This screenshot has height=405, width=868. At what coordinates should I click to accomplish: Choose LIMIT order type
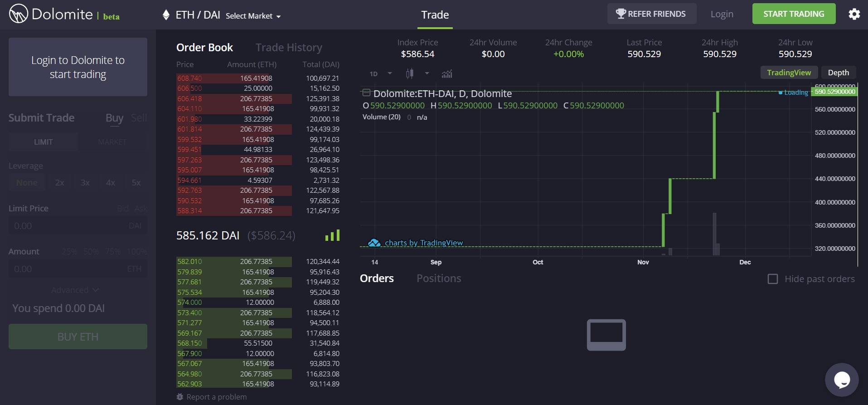pyautogui.click(x=43, y=142)
